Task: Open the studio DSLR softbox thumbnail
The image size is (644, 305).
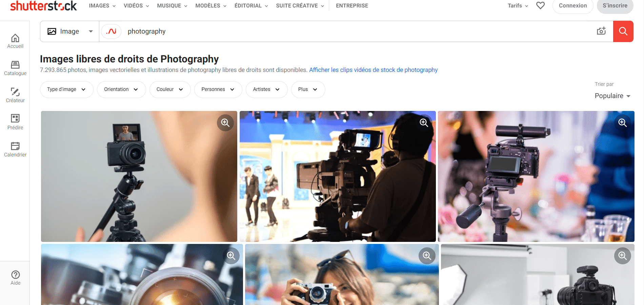Action: tap(538, 274)
